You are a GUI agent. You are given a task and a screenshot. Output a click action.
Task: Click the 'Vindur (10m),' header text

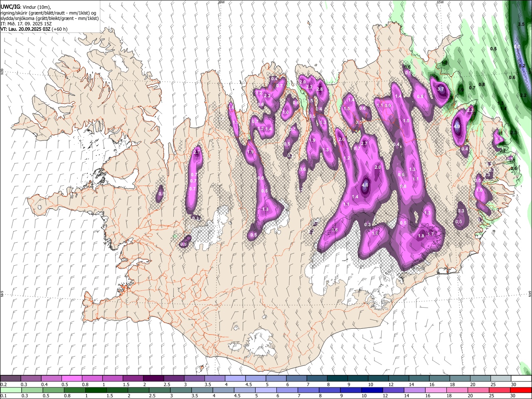click(37, 7)
